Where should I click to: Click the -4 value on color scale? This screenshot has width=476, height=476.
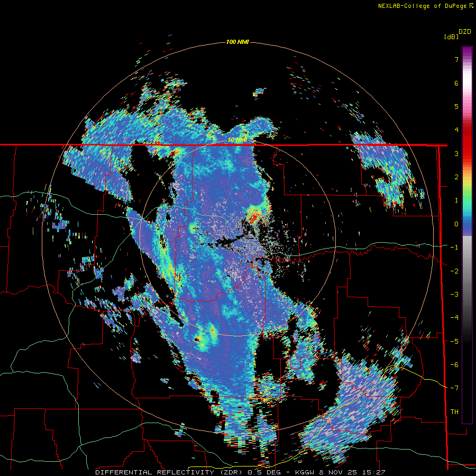(x=454, y=318)
